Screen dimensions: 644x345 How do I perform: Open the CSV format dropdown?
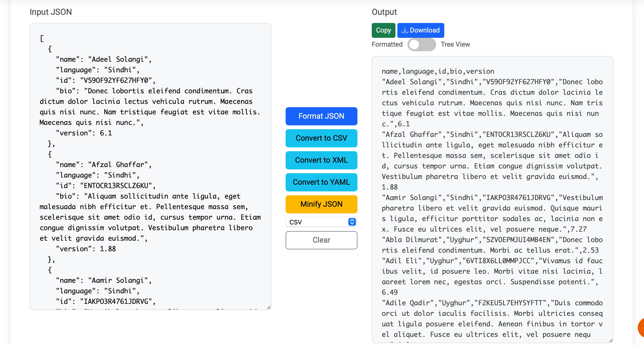321,222
